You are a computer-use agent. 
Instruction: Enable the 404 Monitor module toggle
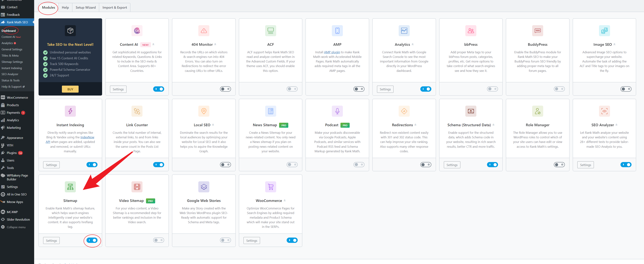[225, 89]
